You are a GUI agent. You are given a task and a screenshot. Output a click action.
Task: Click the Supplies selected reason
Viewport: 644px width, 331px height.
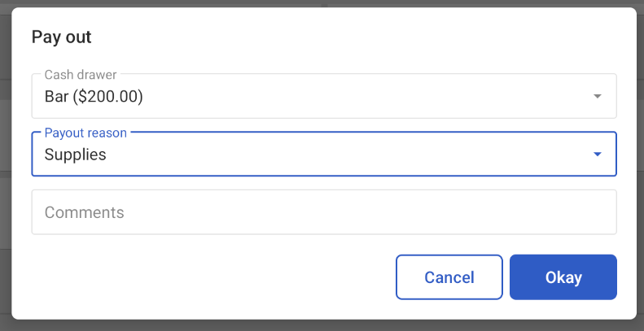tap(75, 155)
